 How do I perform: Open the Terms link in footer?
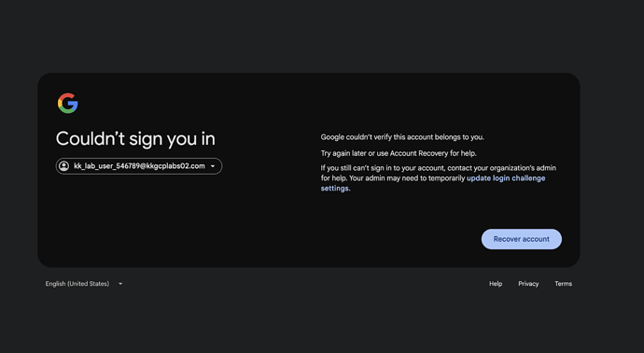coord(563,284)
